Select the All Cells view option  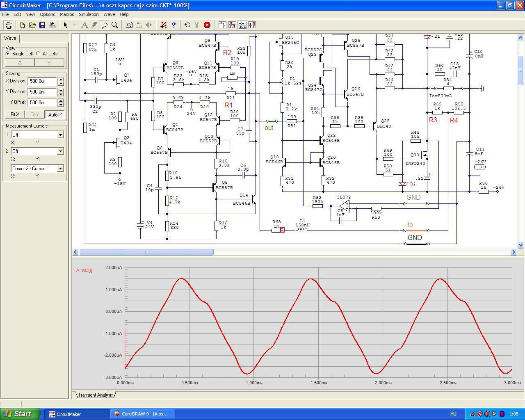tap(39, 54)
